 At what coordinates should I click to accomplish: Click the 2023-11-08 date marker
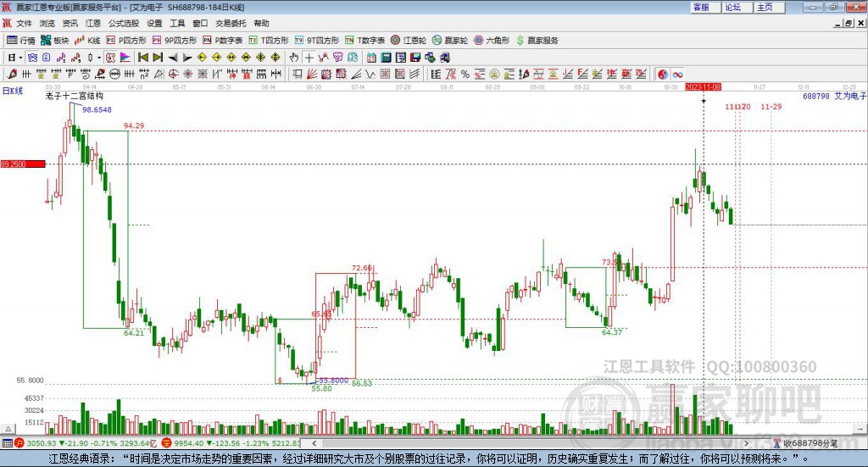pos(703,87)
